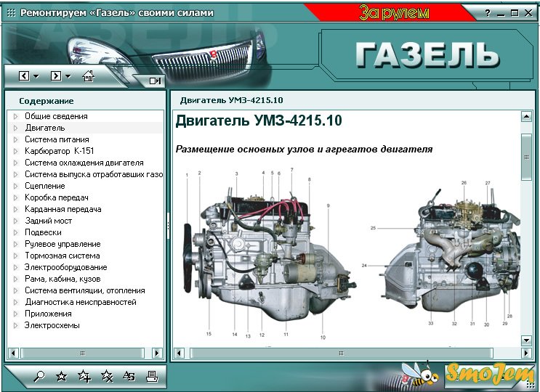The height and width of the screenshot is (392, 540).
Task: Click the 'За рулем' logo banner
Action: click(394, 13)
